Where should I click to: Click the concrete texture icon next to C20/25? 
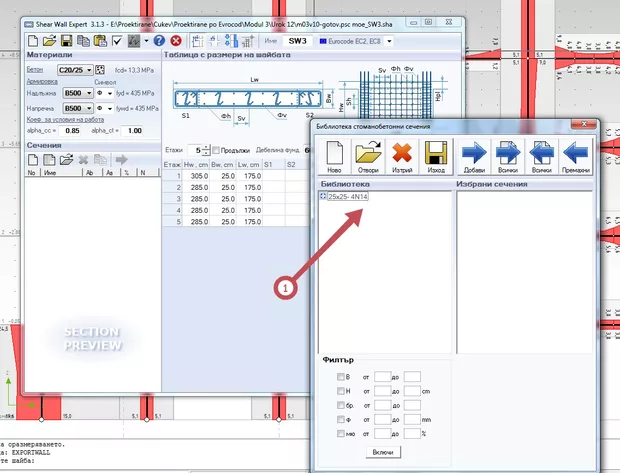100,70
